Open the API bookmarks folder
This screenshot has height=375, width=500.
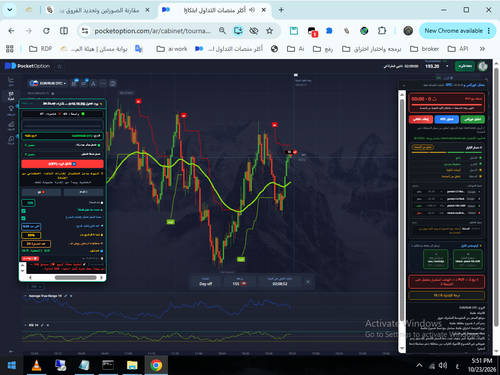pos(458,49)
